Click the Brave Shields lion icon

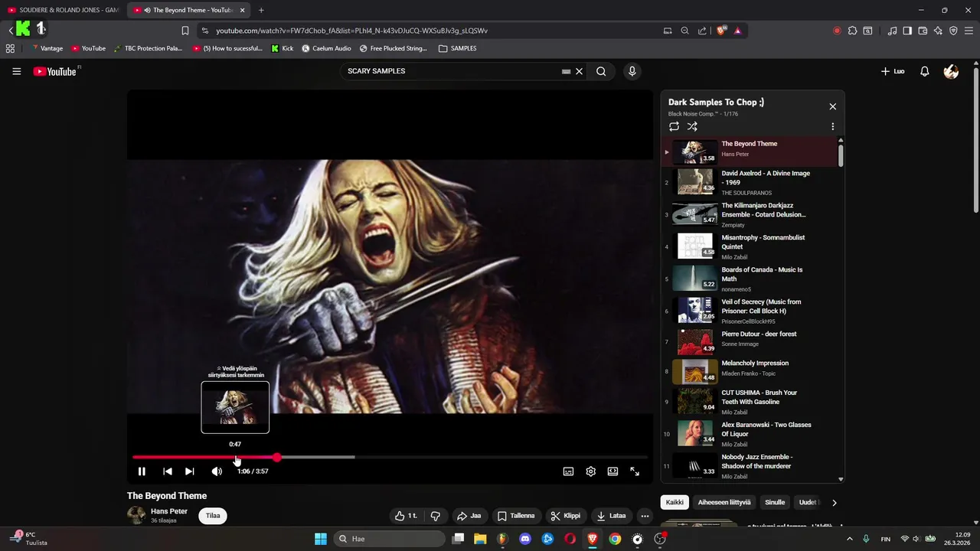[x=721, y=31]
